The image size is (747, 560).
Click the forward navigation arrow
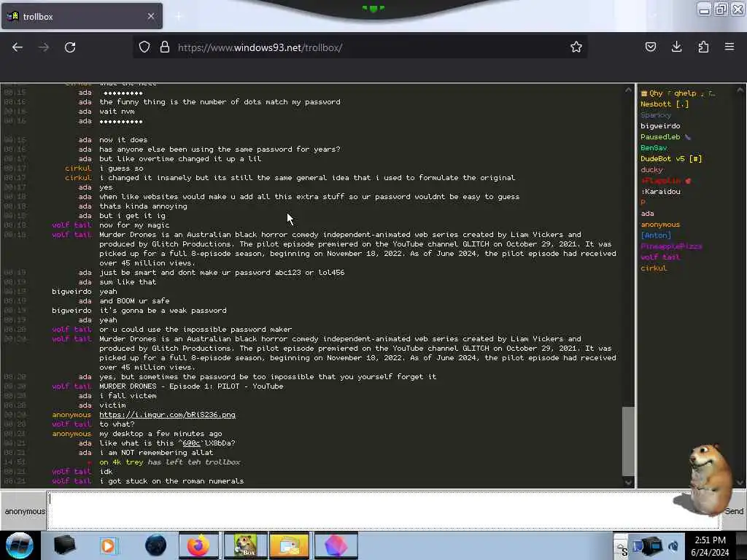click(44, 47)
